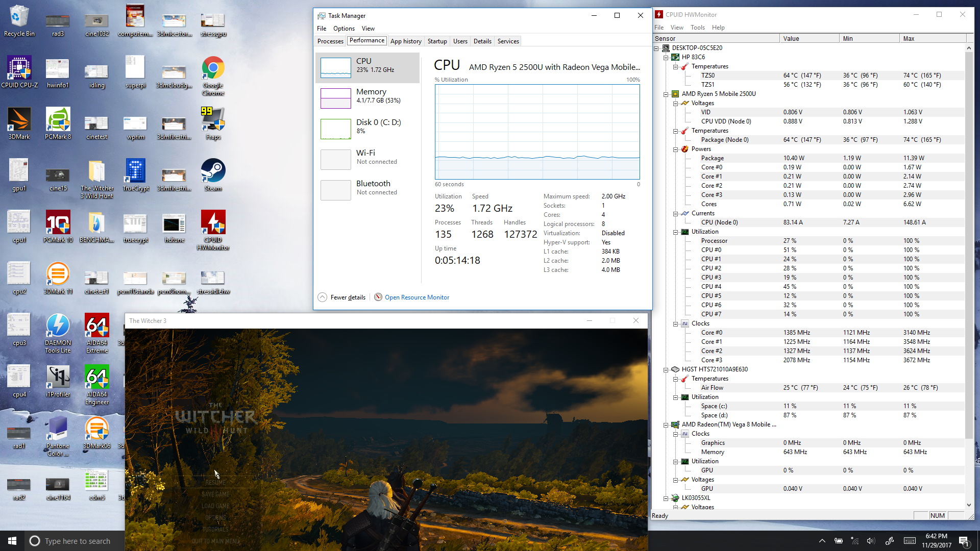Collapse the AMD Ryzen 5 Mobile 2500U node
This screenshot has height=551, width=980.
(666, 94)
